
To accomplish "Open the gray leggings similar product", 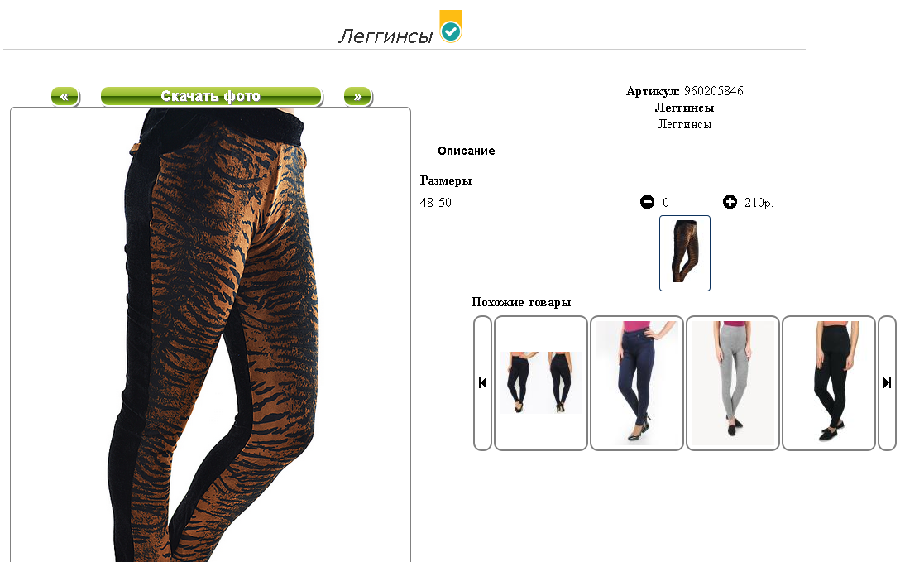I will click(x=733, y=382).
